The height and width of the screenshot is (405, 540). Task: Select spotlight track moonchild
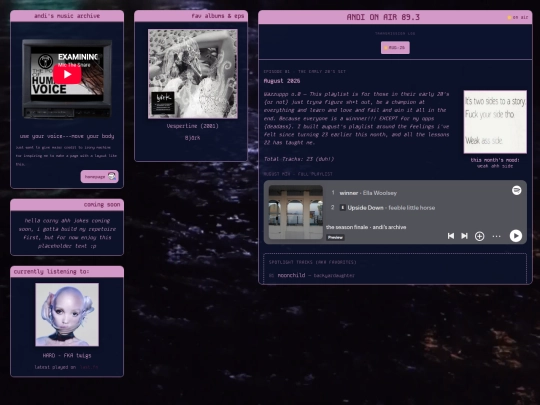click(291, 275)
